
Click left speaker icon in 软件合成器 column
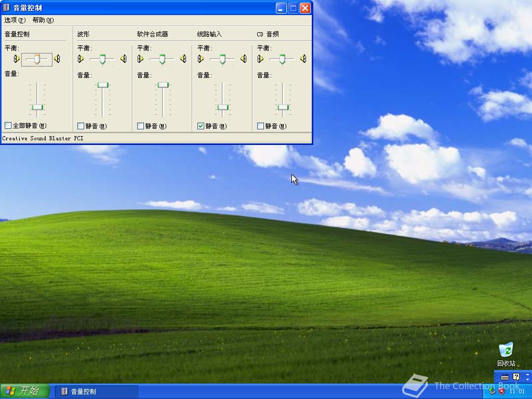140,59
